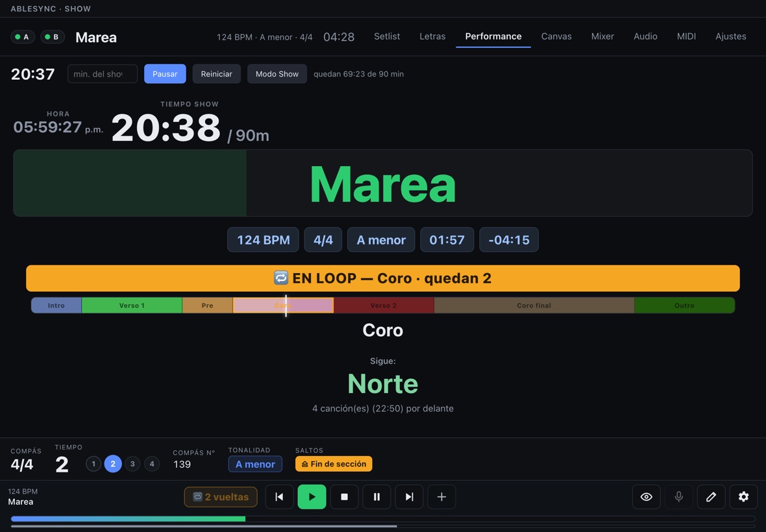
Task: Open the Letras tab
Action: pyautogui.click(x=432, y=36)
